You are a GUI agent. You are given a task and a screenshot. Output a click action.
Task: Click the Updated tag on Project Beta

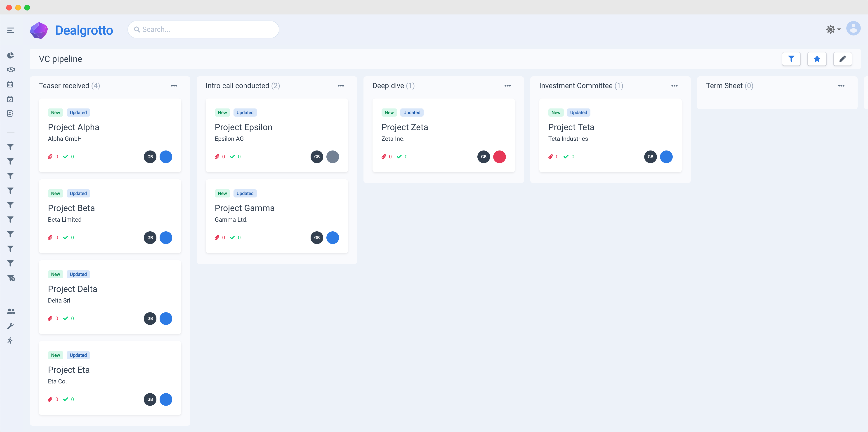click(78, 193)
